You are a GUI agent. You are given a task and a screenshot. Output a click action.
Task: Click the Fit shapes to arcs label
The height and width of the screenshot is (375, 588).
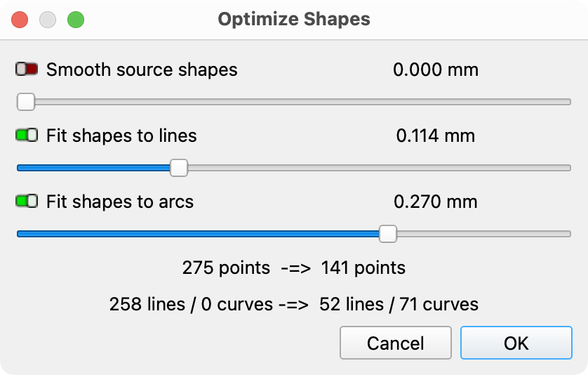click(120, 202)
